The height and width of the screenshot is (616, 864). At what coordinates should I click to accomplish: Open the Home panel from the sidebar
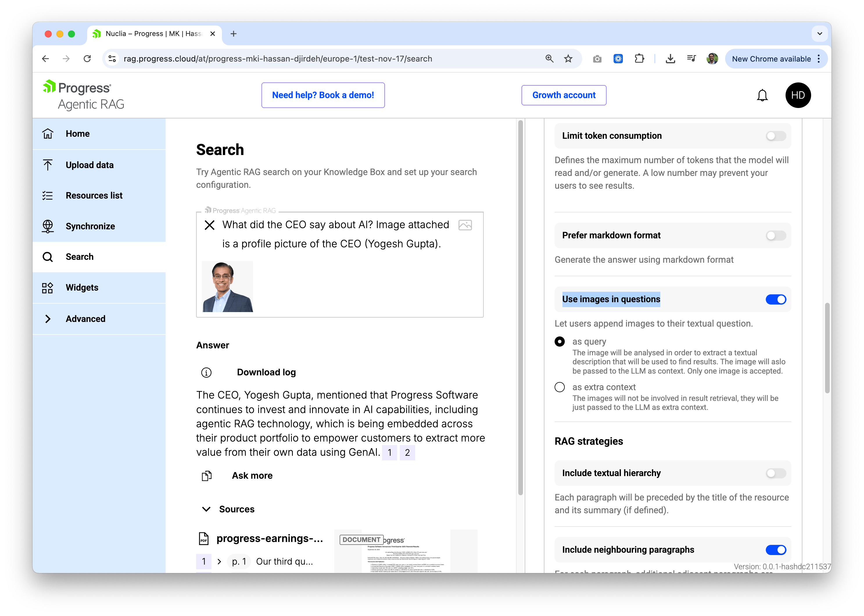77,134
